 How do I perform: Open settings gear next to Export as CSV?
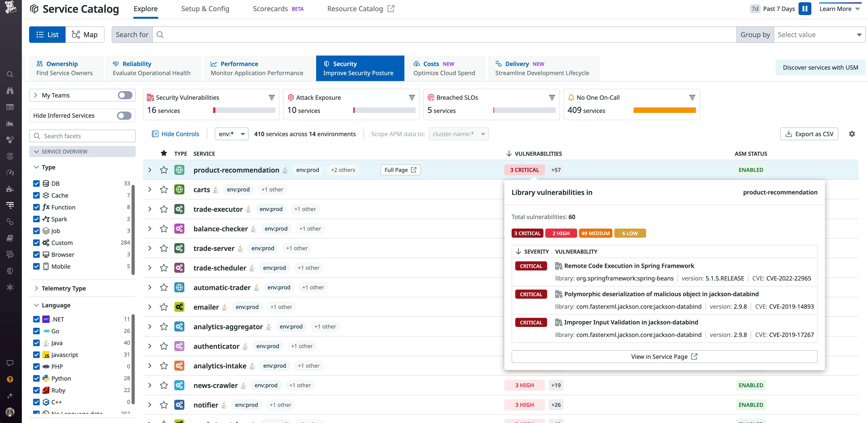tap(852, 134)
